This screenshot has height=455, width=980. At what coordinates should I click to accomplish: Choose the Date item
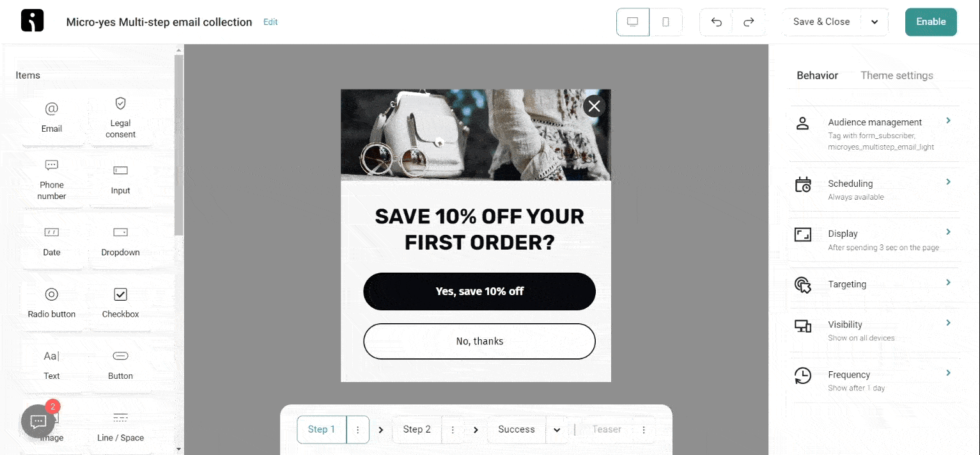tap(52, 241)
